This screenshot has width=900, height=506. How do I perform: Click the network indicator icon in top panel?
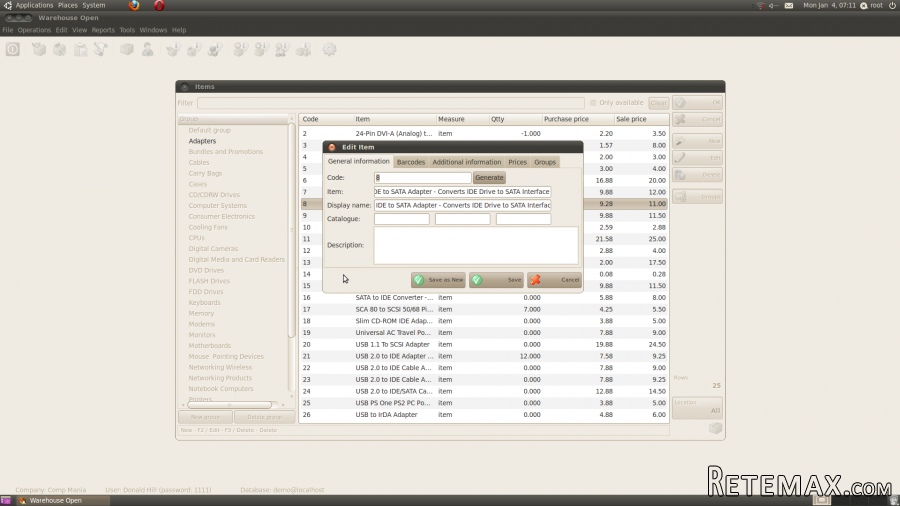click(x=760, y=5)
